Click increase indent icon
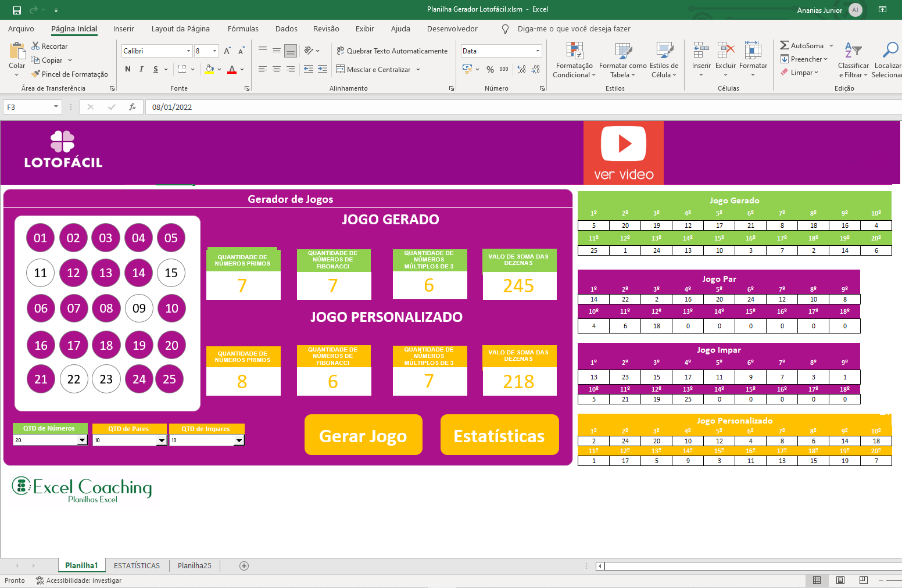The width and height of the screenshot is (902, 588). click(x=323, y=69)
